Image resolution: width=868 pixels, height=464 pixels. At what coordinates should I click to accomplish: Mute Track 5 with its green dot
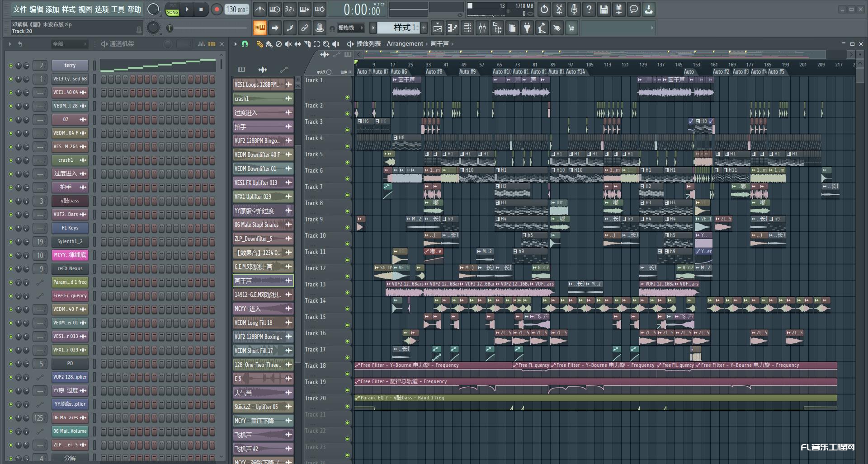347,162
